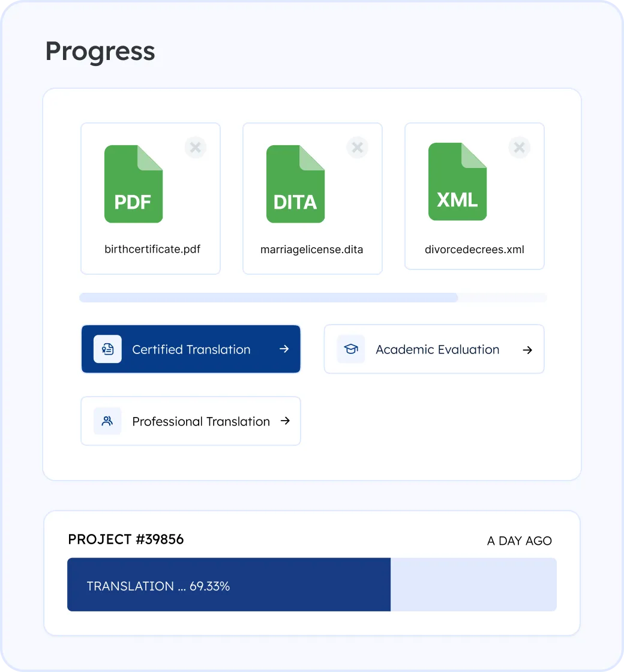Remove marriagelicense.dita with its X icon
Screen dimensions: 624x672
(x=357, y=147)
